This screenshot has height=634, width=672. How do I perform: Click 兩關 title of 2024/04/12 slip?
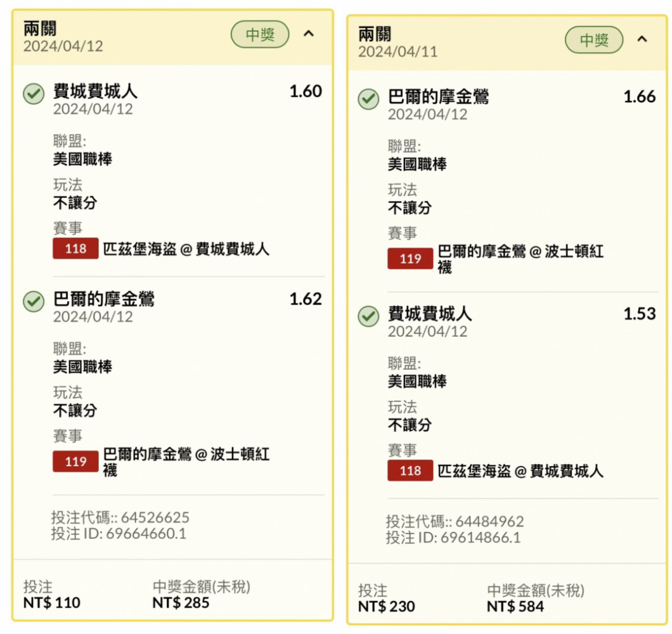click(x=40, y=29)
